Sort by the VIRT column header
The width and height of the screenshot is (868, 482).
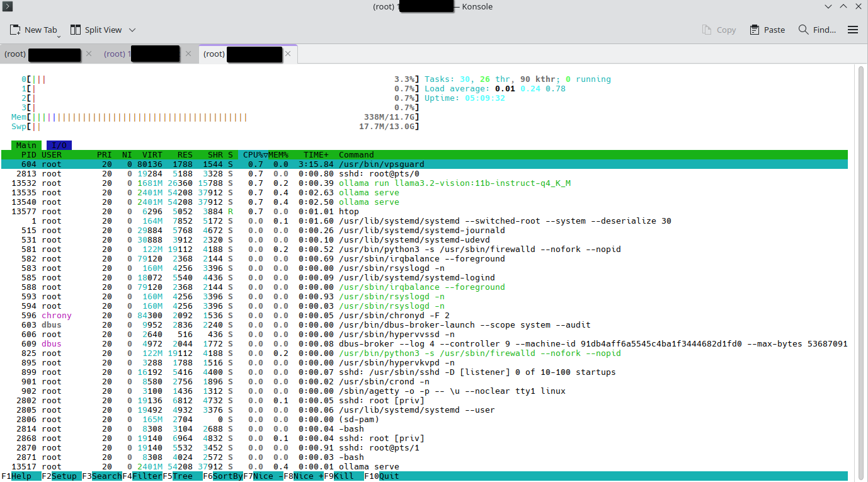[152, 155]
